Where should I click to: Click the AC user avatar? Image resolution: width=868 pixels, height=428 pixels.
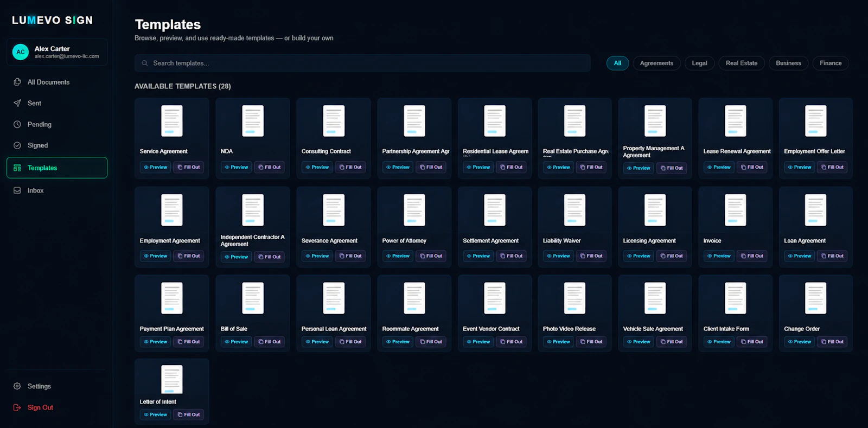coord(21,52)
